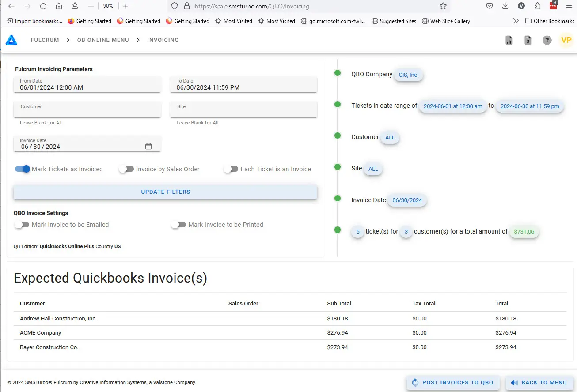Toggle Mark Tickets as Invoiced off

click(x=23, y=169)
